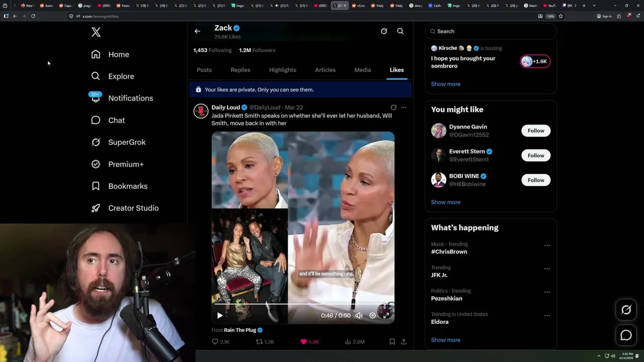Open options for the #ChrisBrown trend
The width and height of the screenshot is (644, 362).
coord(547,245)
